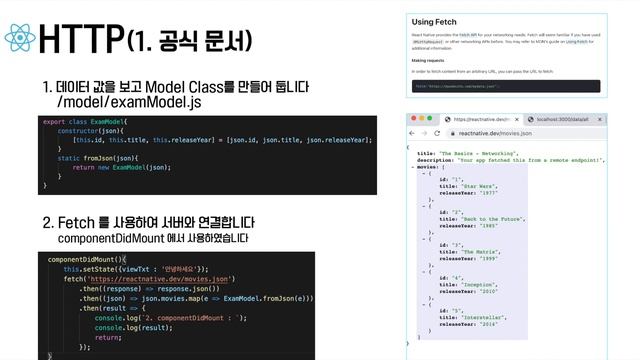Open the Fetch API link in docs
The width and height of the screenshot is (640, 360).
[x=468, y=35]
